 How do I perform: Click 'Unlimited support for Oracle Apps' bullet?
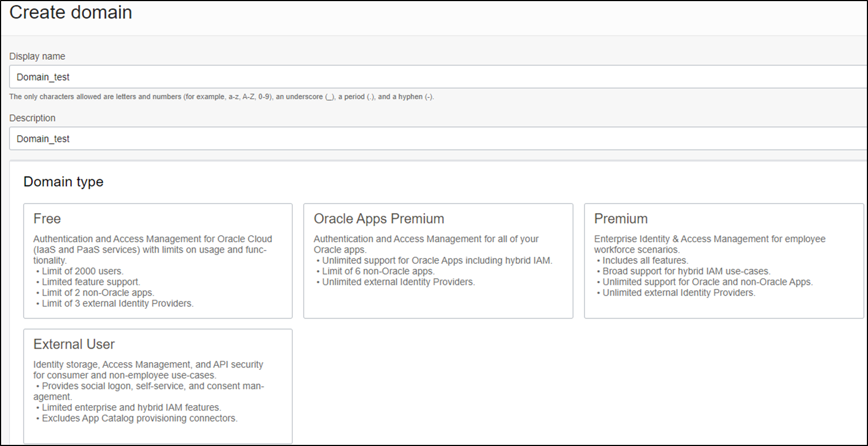pyautogui.click(x=437, y=261)
